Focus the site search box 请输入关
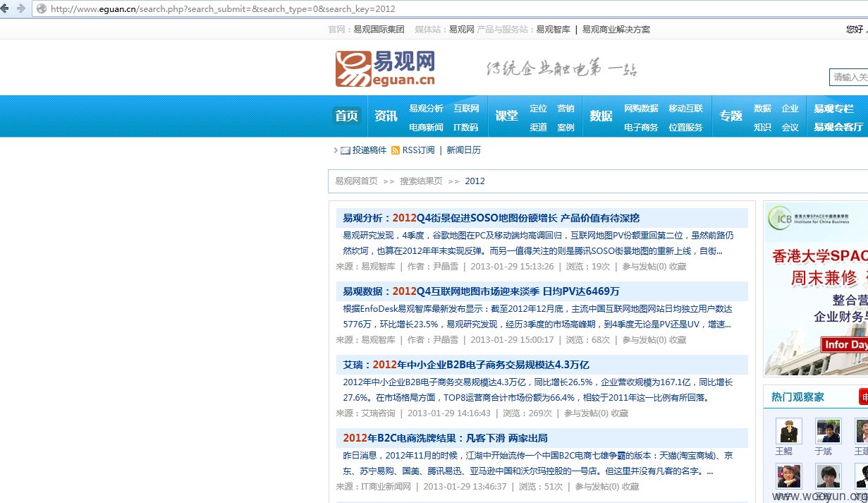868x503 pixels. (849, 77)
